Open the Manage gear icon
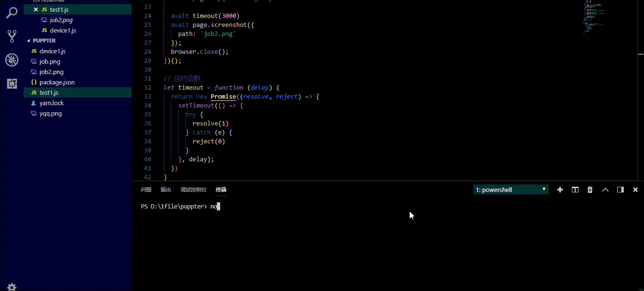Viewport: 644px width, 291px height. pos(12,287)
